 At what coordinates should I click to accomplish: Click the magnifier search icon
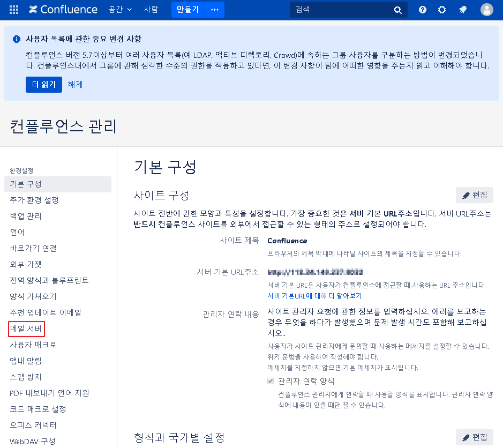(x=398, y=10)
